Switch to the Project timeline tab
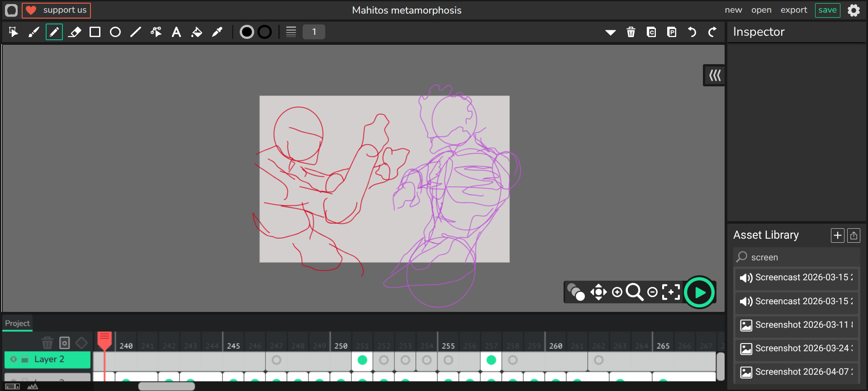The image size is (868, 391). coord(17,323)
